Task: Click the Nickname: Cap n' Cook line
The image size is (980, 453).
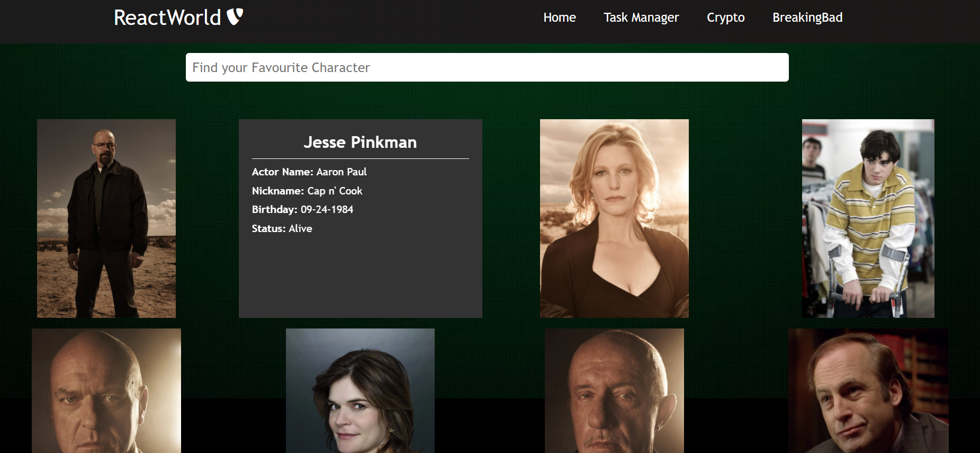Action: pyautogui.click(x=307, y=191)
